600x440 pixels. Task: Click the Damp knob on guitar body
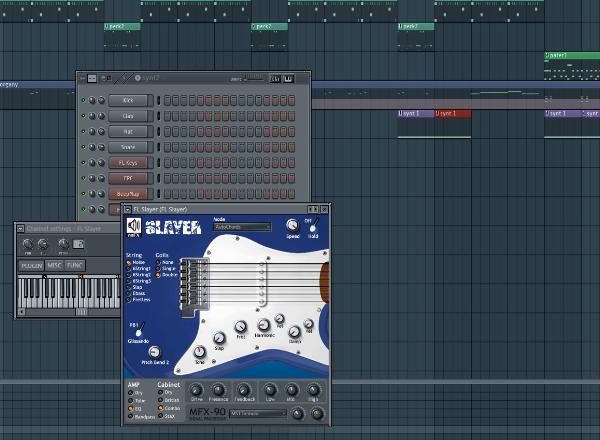click(294, 331)
